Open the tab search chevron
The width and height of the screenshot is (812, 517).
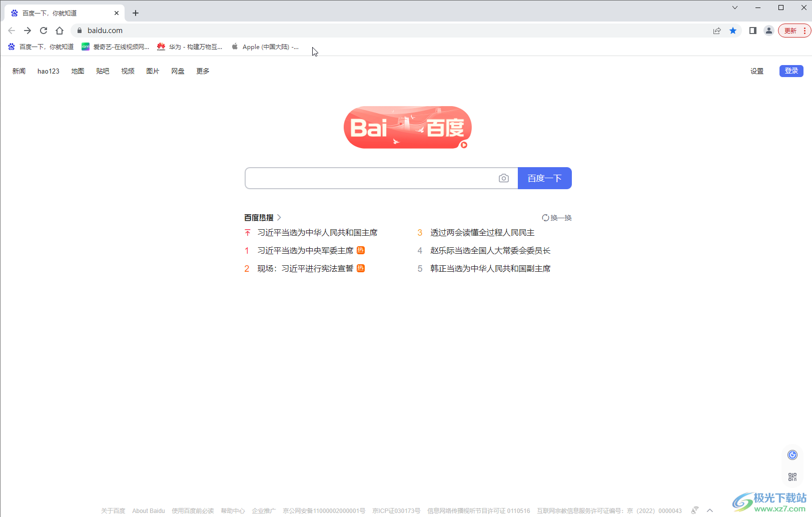[735, 8]
